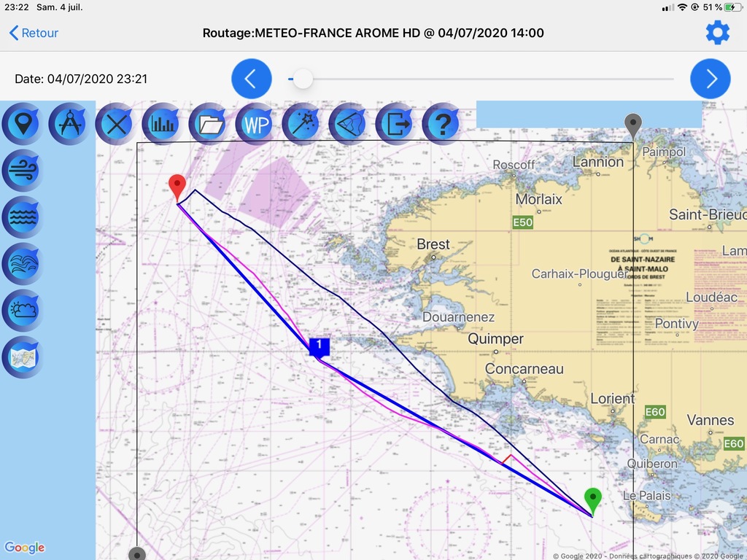Tap waypoint flag number 1
The image size is (747, 560).
(320, 347)
